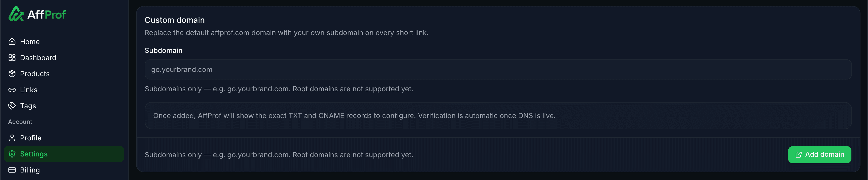Open the Tags page
This screenshot has height=180, width=868.
point(28,106)
